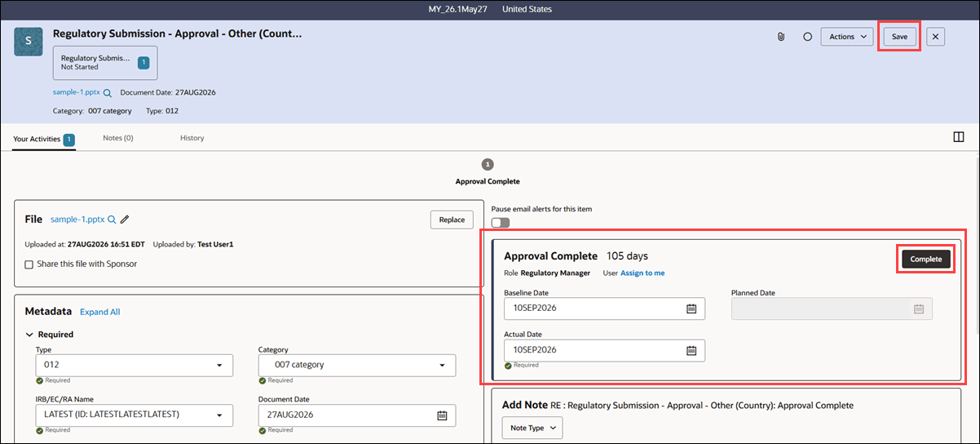Image resolution: width=980 pixels, height=444 pixels.
Task: Click the Regulatory Submission Not Started card
Action: 105,63
